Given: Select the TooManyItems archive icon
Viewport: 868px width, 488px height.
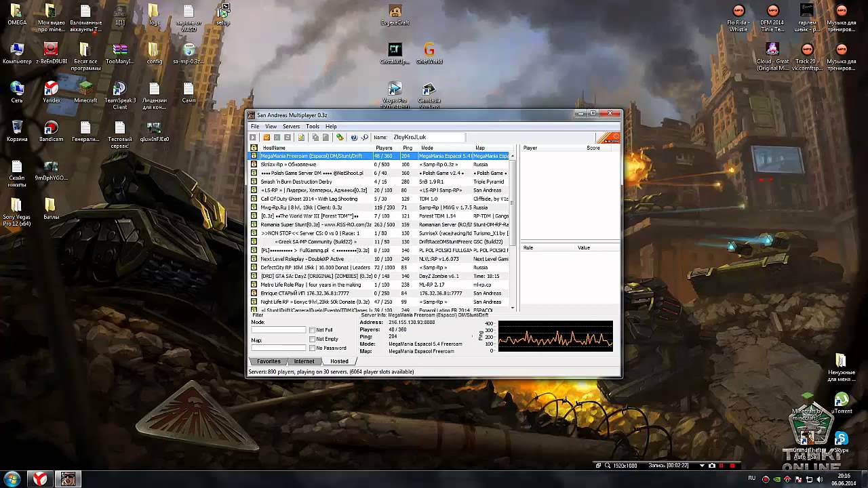Looking at the screenshot, I should [x=119, y=53].
